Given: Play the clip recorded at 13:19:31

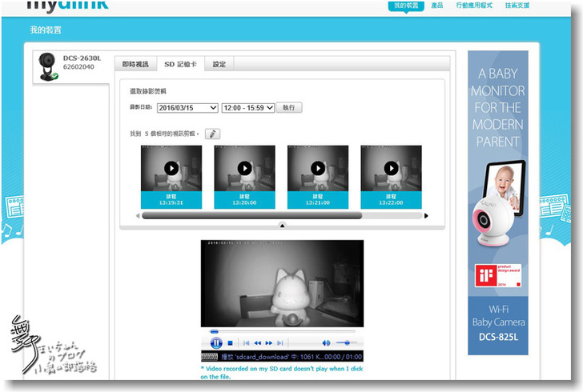Looking at the screenshot, I should click(x=171, y=168).
